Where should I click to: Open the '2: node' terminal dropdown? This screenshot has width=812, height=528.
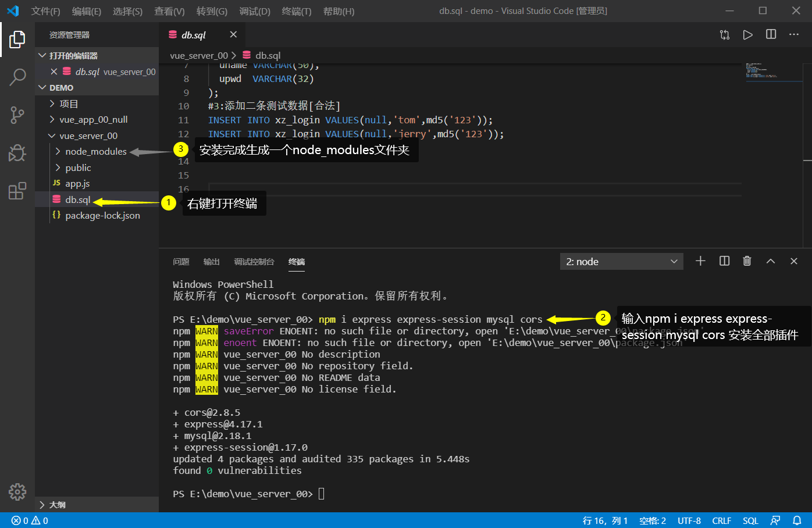click(x=621, y=261)
